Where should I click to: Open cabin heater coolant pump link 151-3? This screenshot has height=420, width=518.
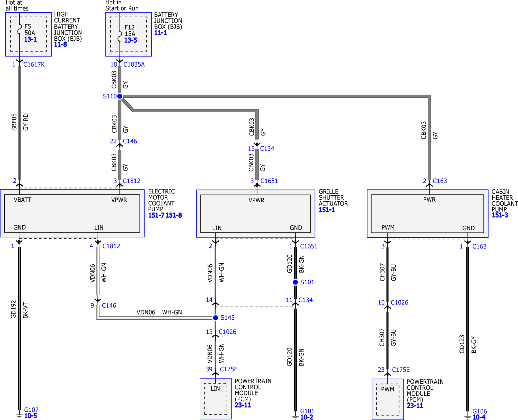point(500,215)
